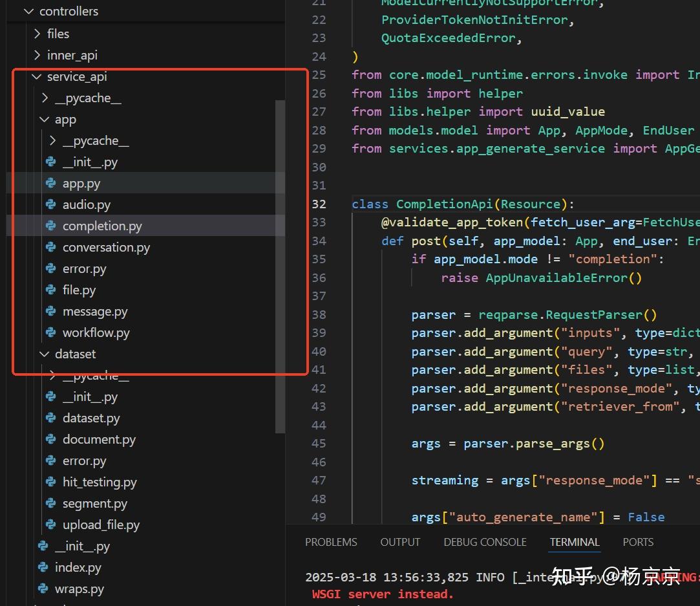Collapse the service_api folder

37,76
